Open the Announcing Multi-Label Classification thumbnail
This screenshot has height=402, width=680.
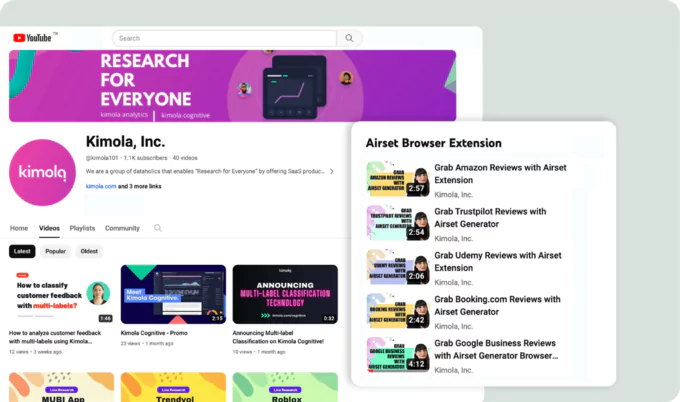click(285, 294)
